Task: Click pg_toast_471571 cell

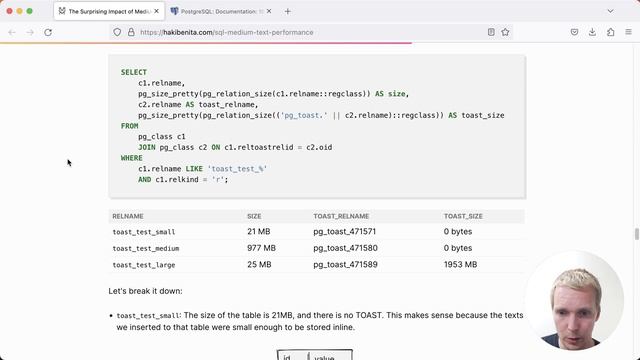Action: coord(344,231)
